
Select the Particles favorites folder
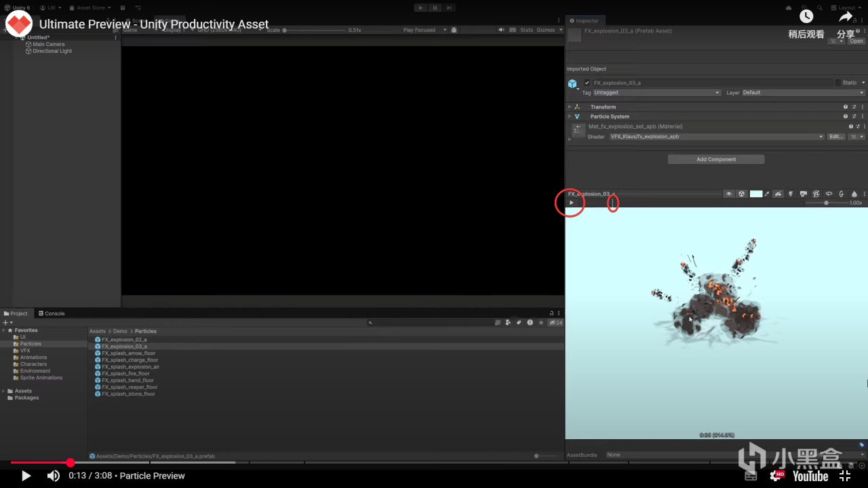(x=31, y=344)
